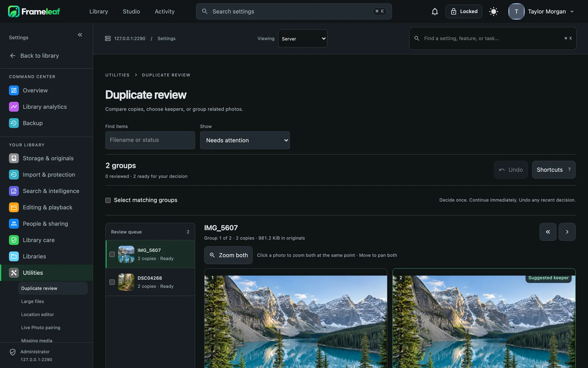This screenshot has width=588, height=368.
Task: Toggle the light theme sun icon
Action: 494,11
